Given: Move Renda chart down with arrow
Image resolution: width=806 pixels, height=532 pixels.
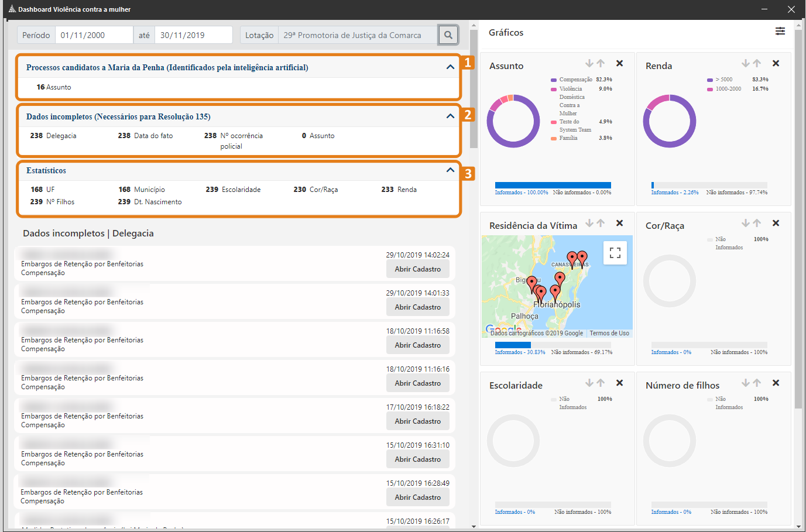Looking at the screenshot, I should click(746, 63).
